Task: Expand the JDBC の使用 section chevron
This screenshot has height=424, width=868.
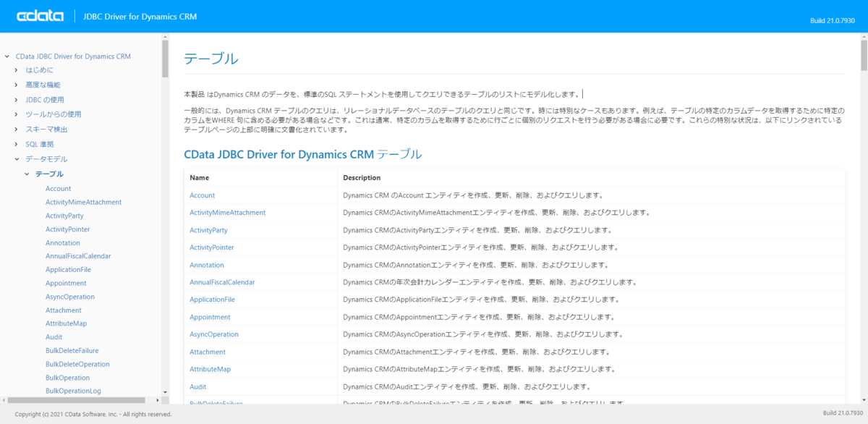Action: click(x=17, y=100)
